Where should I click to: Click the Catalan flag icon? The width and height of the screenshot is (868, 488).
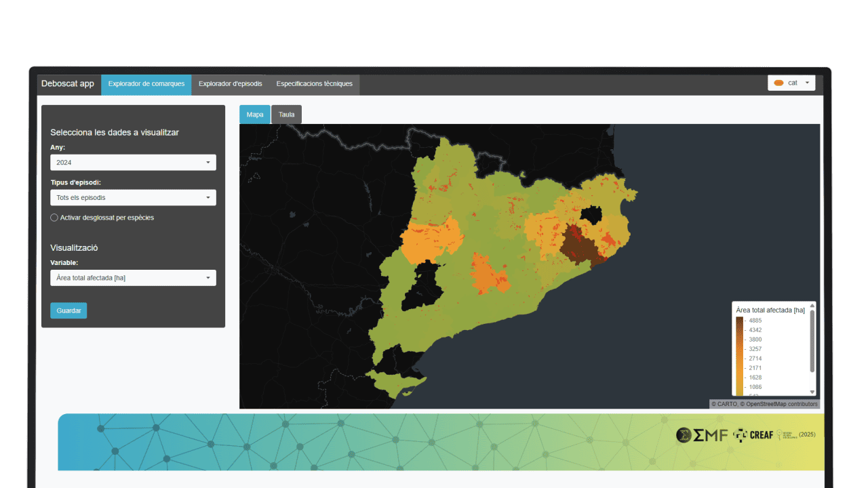(x=779, y=83)
